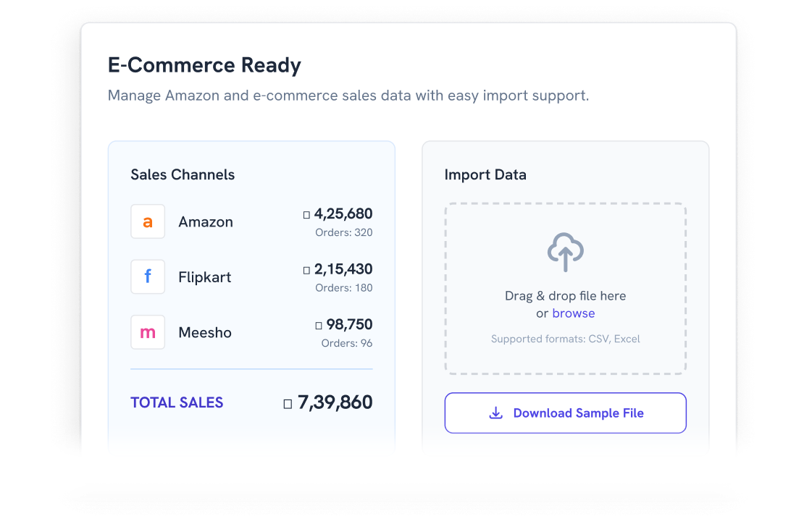Select the Flipkart channel name

coord(204,277)
